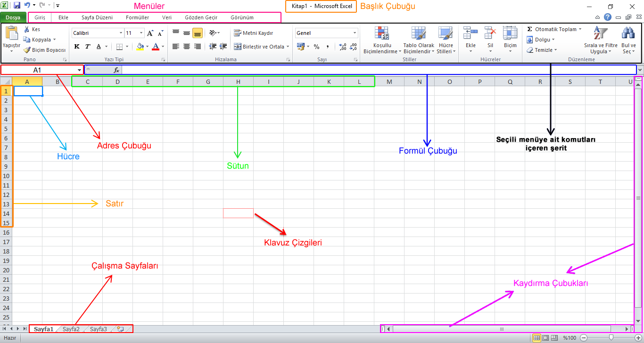
Task: Open Koşullu Biçimlendirme conditional formatting
Action: pos(382,33)
